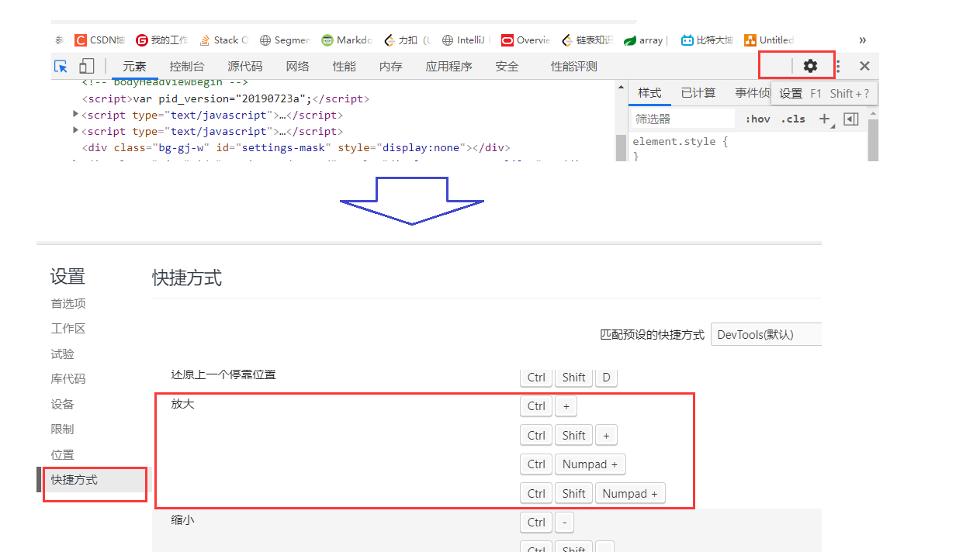Show hidden bookmarks with the » chevron
This screenshot has height=552, width=980.
coord(862,40)
